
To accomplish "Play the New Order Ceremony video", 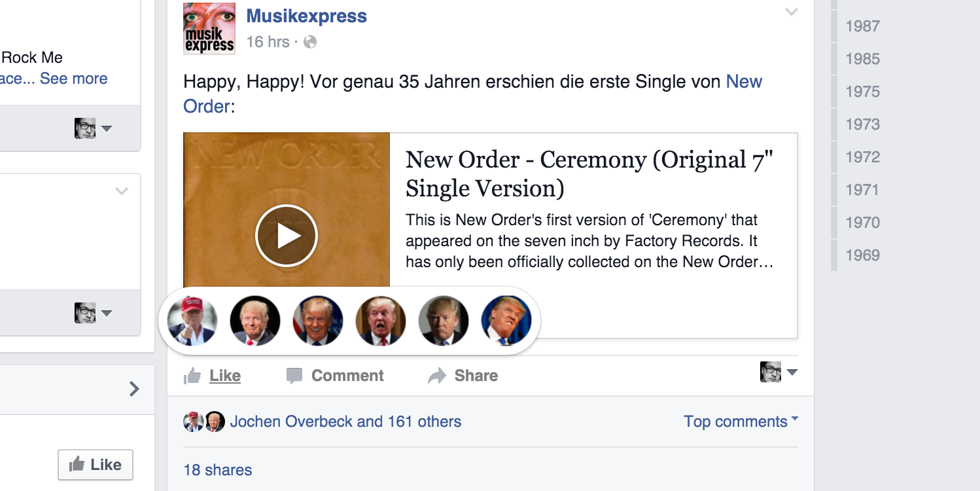I will tap(287, 236).
